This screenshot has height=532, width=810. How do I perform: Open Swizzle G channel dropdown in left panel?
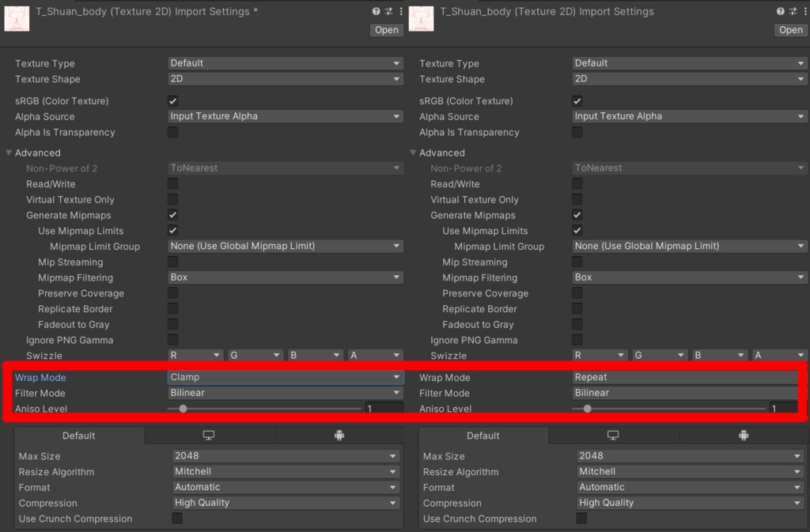255,355
